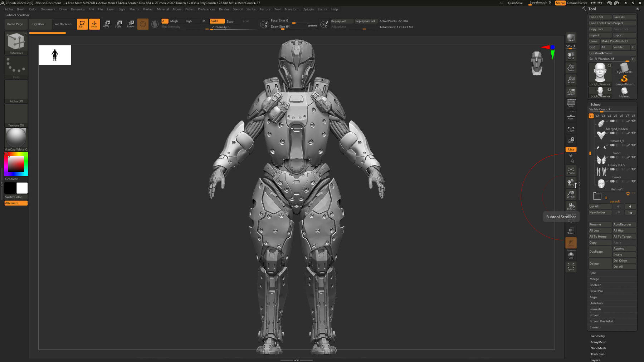
Task: Click the AAHalf icon
Action: [x=571, y=92]
